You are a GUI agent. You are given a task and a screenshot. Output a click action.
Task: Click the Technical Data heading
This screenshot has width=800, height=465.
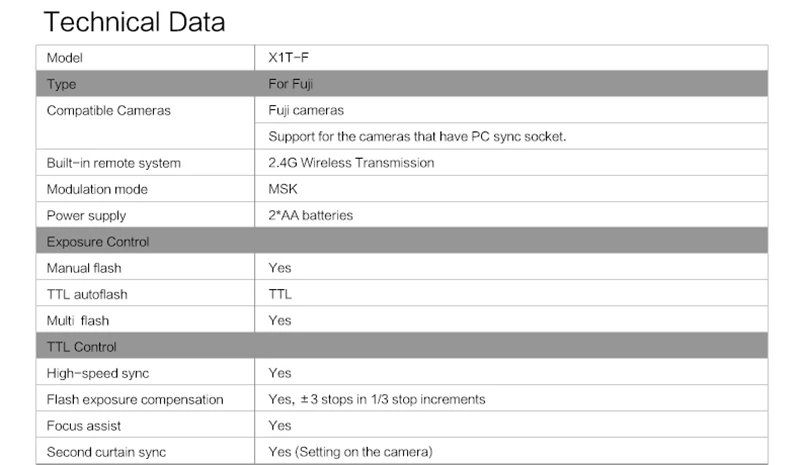click(x=135, y=21)
